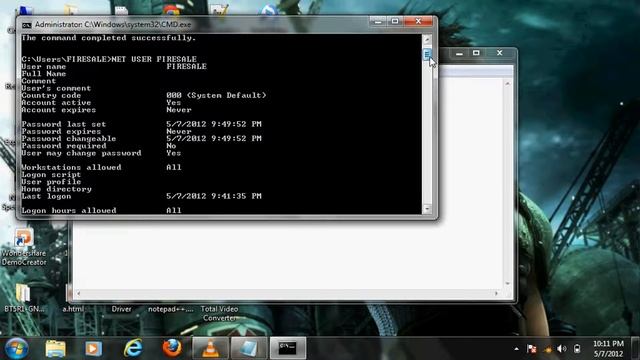The height and width of the screenshot is (360, 640).
Task: Click the 'Password last set' row
Action: coord(141,124)
